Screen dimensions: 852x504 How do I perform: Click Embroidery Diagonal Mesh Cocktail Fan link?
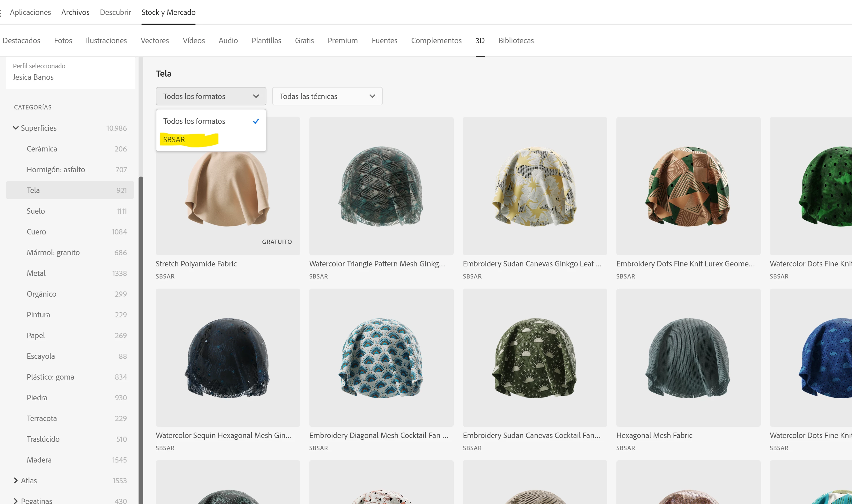click(379, 435)
